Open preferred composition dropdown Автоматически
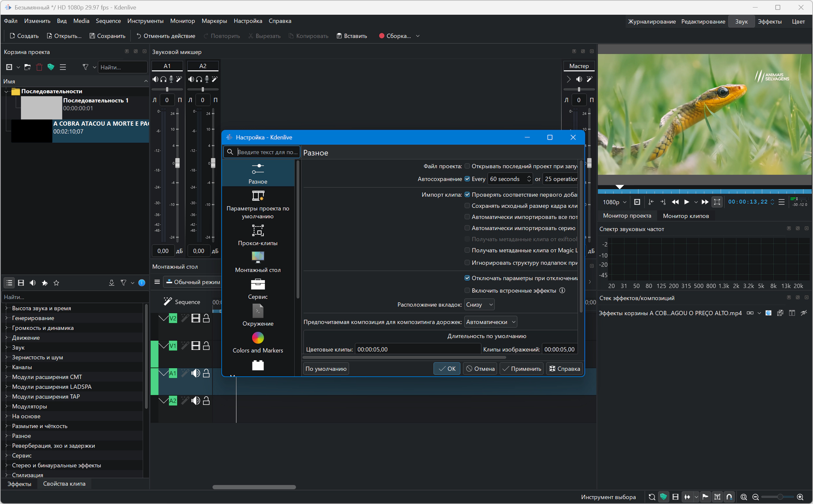 click(490, 322)
